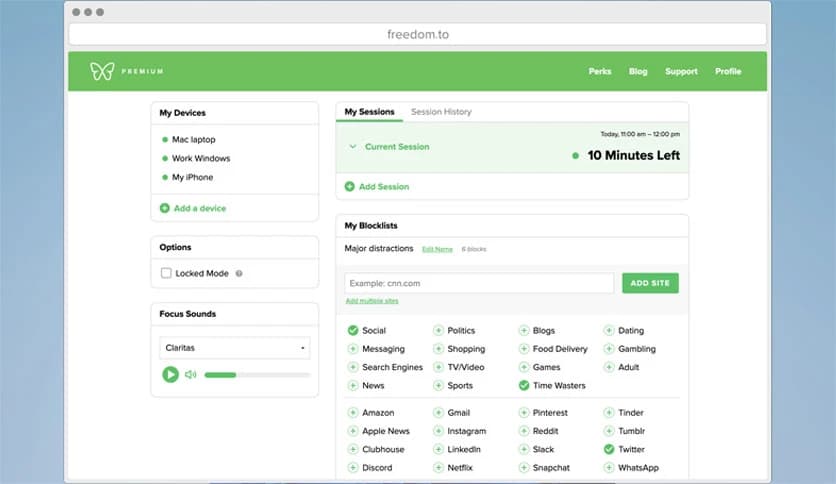Screen dimensions: 836x484
Task: Click the plus icon beside Add Session
Action: tap(350, 187)
